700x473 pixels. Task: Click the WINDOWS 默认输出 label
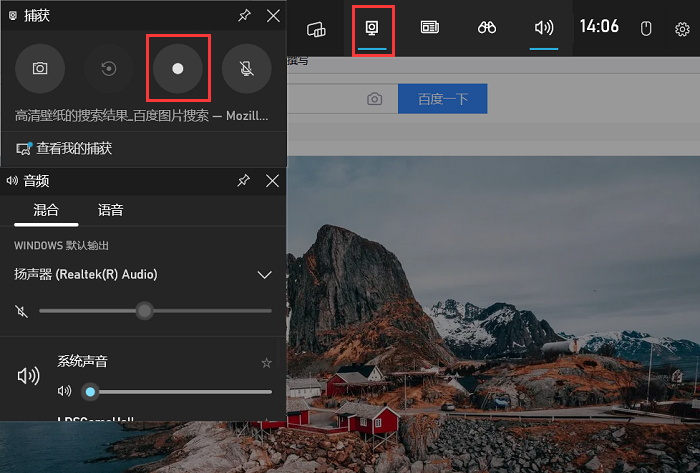[x=61, y=246]
